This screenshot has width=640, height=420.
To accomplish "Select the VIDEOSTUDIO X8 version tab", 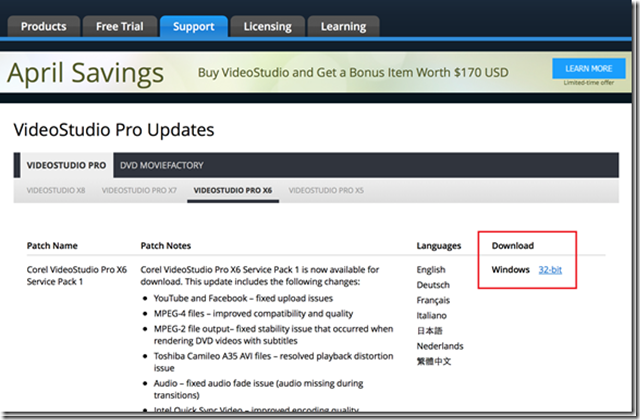I will [x=56, y=190].
